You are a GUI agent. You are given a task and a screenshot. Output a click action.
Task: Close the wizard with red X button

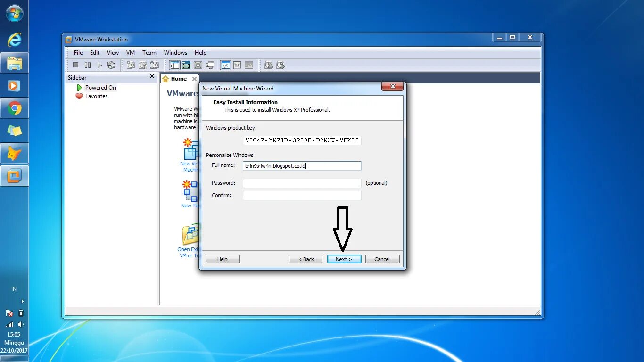[x=392, y=87]
